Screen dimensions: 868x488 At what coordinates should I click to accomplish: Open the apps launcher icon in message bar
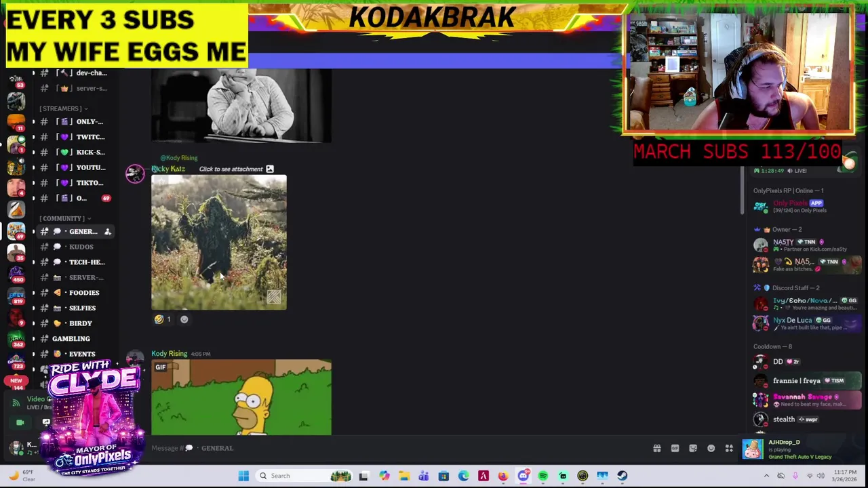coord(729,448)
